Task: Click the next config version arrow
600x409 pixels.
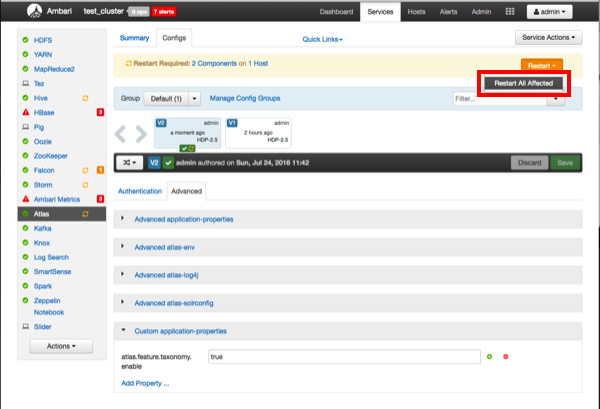Action: click(141, 134)
